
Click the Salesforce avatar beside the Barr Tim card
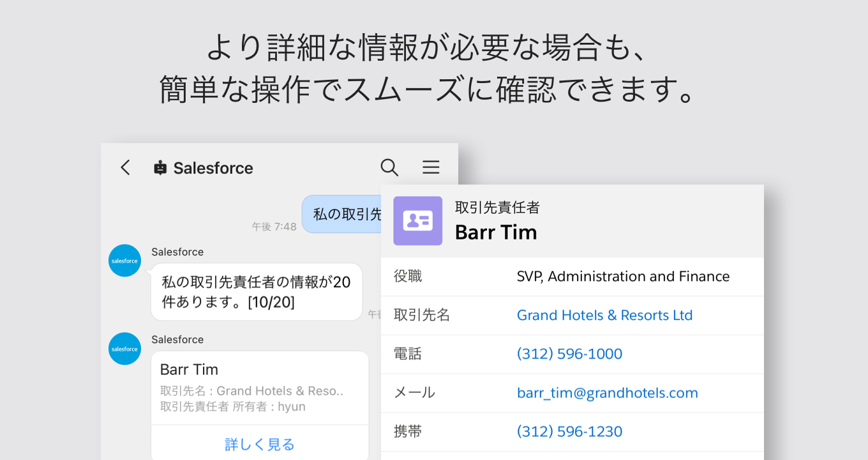coord(124,348)
